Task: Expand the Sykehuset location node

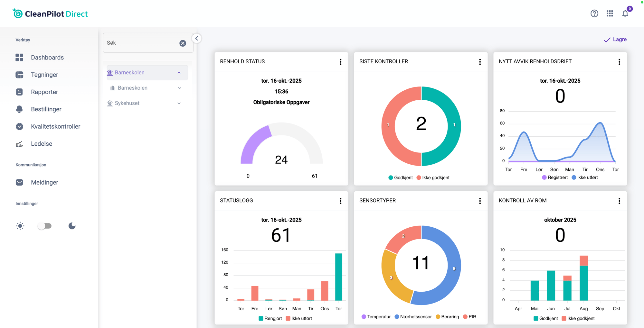Action: click(179, 103)
